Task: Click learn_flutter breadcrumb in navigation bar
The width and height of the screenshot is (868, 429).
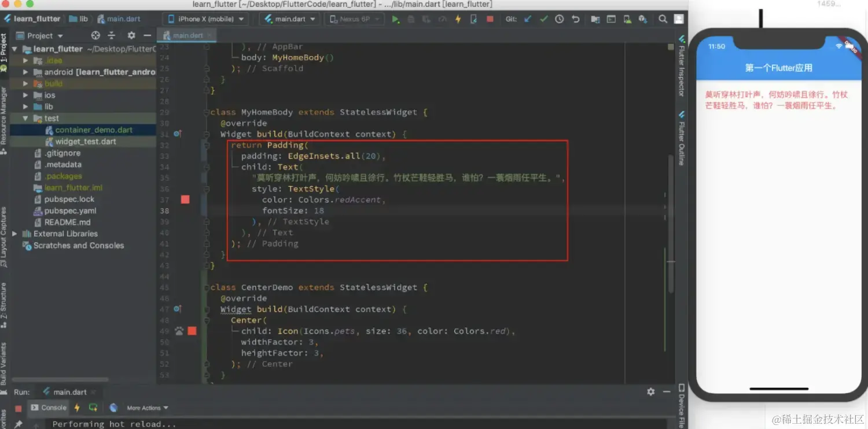Action: [32, 19]
